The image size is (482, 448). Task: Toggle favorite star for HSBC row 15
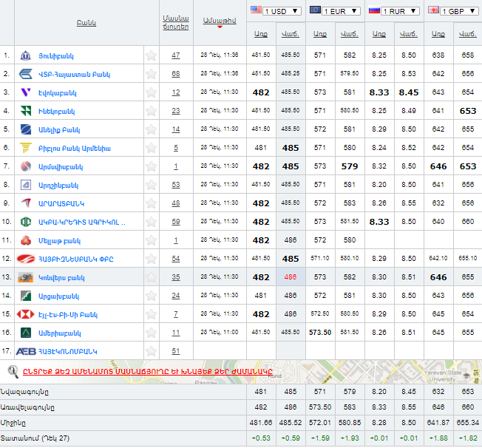pyautogui.click(x=151, y=314)
